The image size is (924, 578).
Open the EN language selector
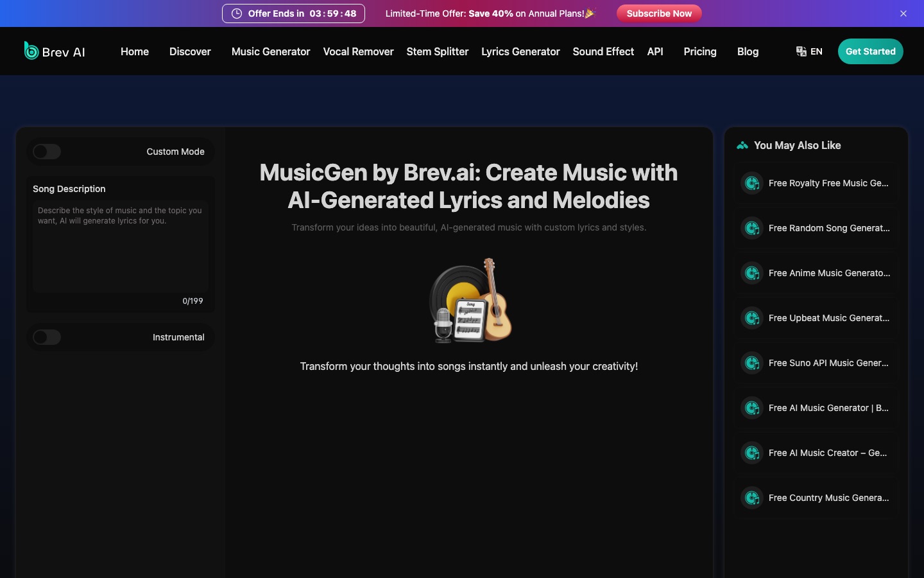click(x=809, y=51)
